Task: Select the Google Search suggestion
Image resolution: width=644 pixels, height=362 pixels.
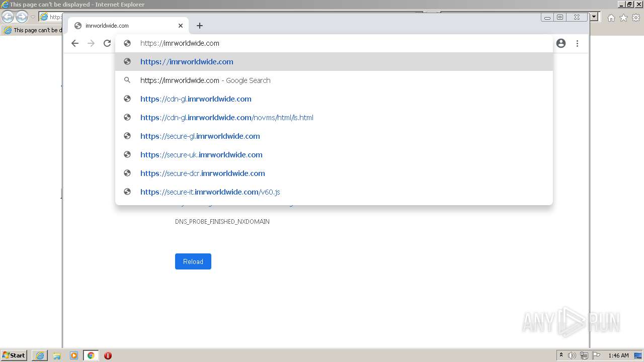Action: (x=334, y=80)
